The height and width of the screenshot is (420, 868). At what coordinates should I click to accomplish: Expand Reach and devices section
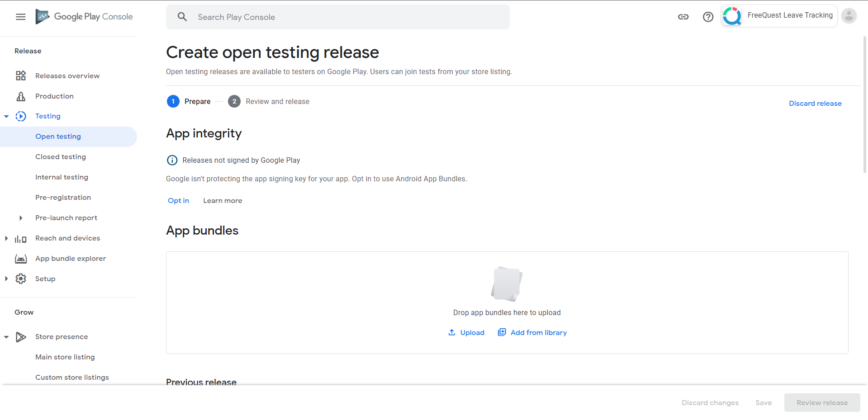click(x=6, y=238)
